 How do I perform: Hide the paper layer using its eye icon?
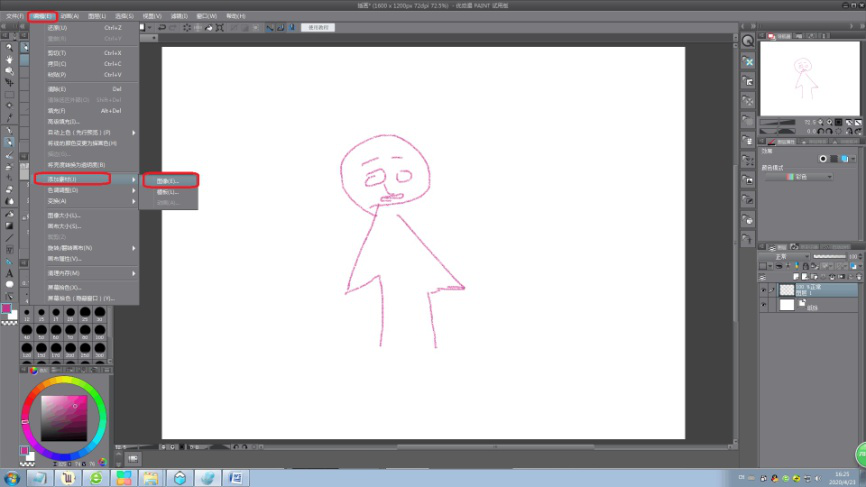[763, 304]
